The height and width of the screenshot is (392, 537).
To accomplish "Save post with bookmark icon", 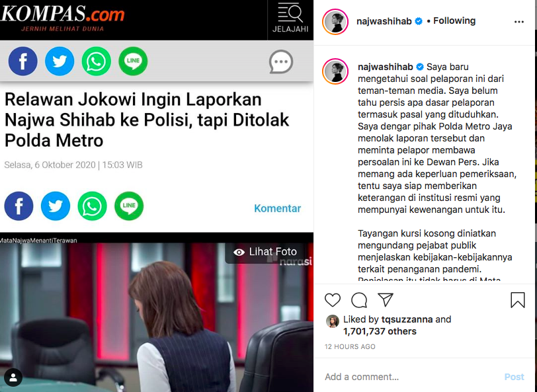I will (517, 300).
